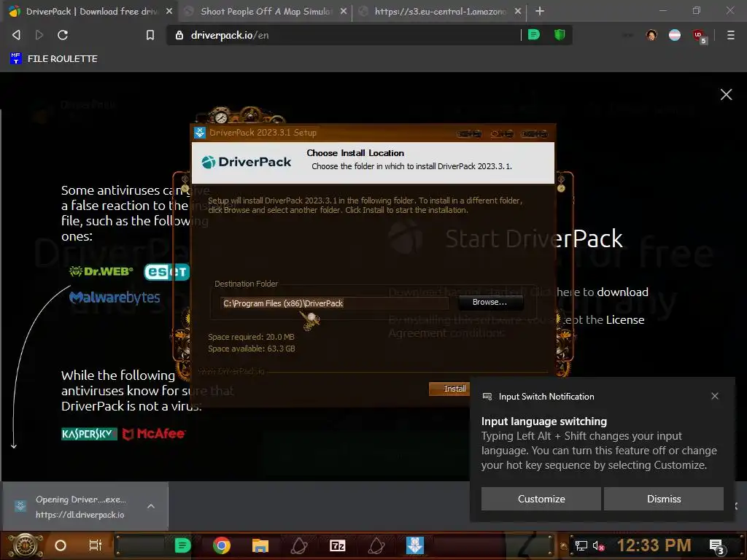Expand the download item chevron menu

pyautogui.click(x=150, y=506)
